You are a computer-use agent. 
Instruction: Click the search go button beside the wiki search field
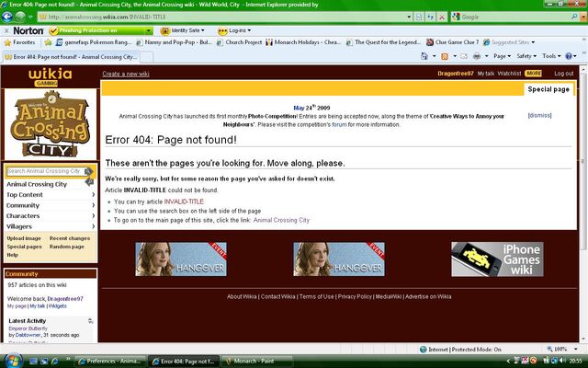[x=88, y=171]
